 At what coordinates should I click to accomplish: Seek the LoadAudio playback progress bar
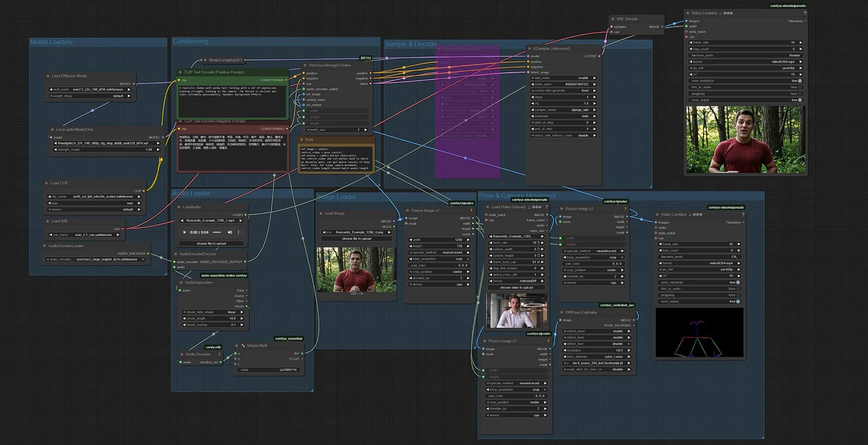(x=217, y=232)
